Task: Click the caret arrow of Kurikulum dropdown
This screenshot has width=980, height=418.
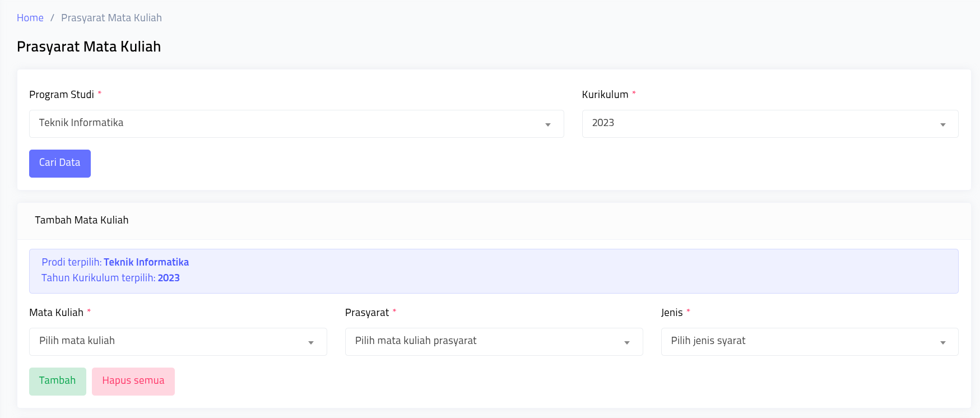Action: point(943,124)
